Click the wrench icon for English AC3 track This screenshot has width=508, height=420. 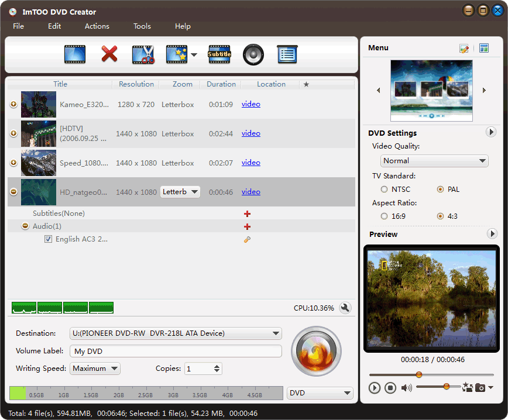tap(247, 240)
